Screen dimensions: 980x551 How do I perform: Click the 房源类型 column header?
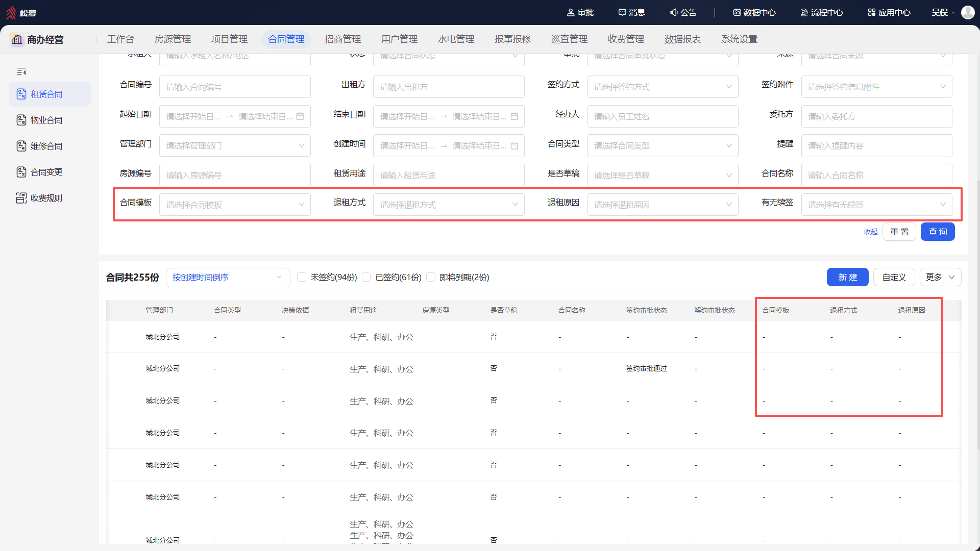click(435, 310)
